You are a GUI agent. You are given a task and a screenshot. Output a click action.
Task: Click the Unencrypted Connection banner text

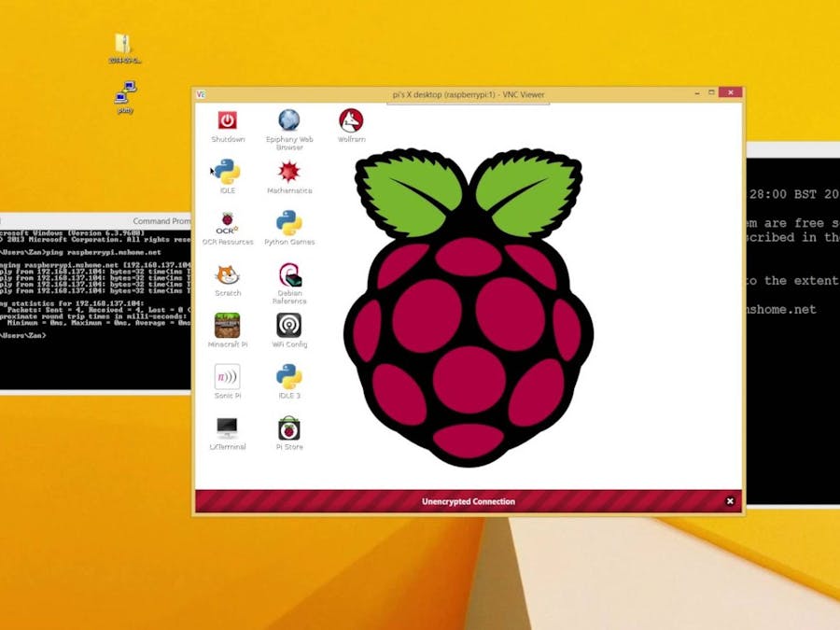469,501
